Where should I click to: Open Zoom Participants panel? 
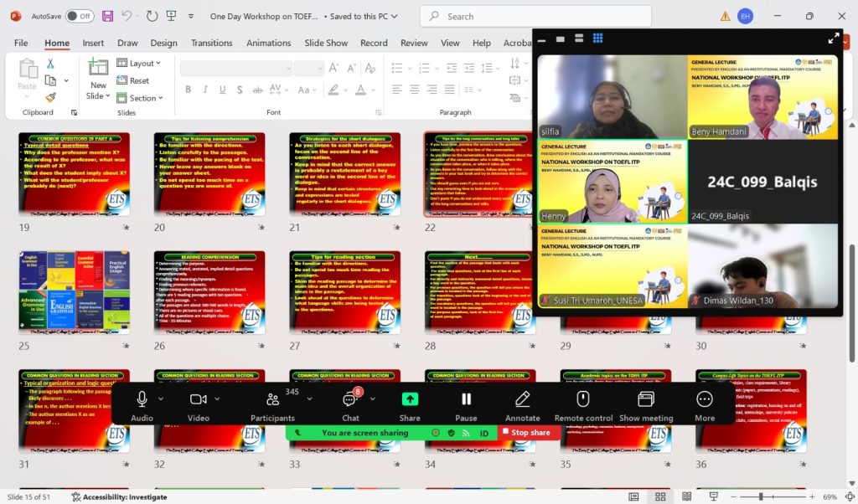[272, 405]
